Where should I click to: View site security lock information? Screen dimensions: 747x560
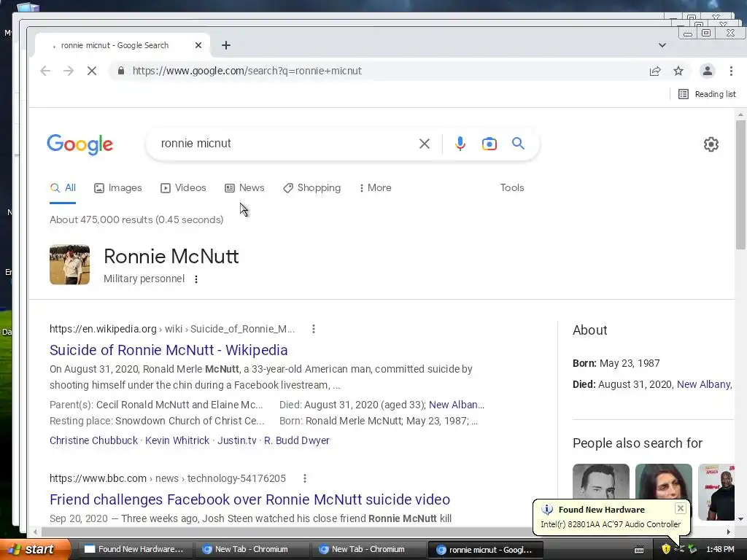coord(121,71)
